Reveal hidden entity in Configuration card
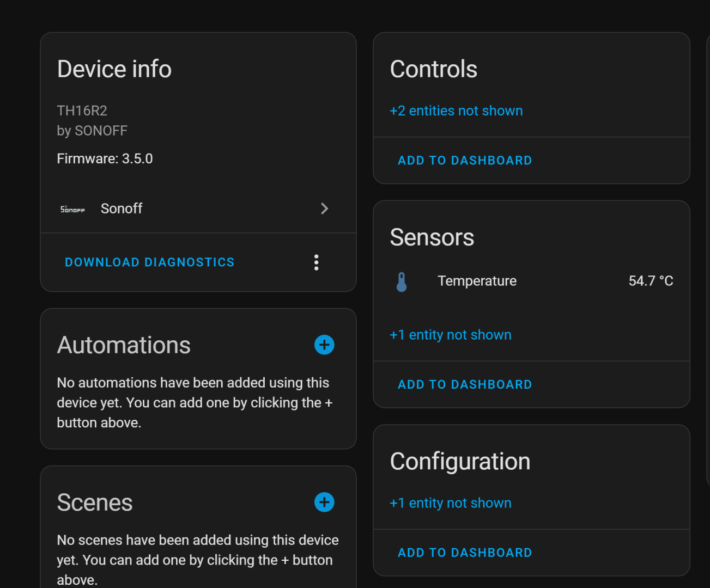Viewport: 710px width, 588px height. click(450, 503)
